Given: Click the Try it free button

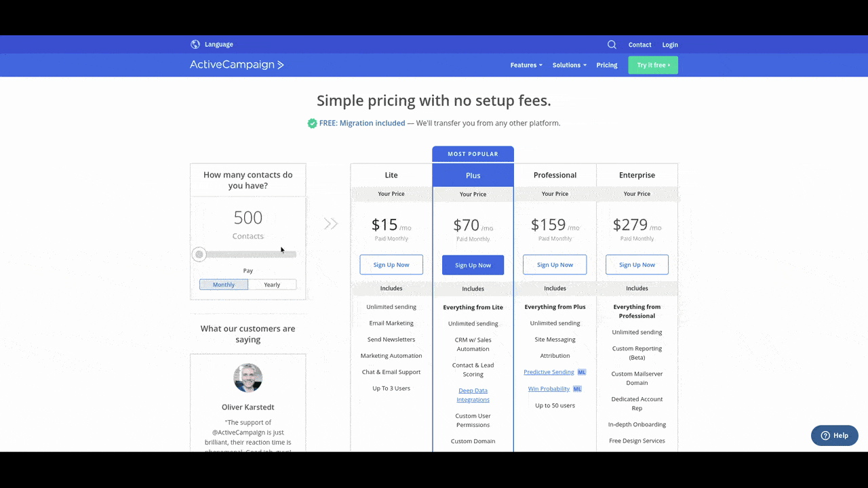Looking at the screenshot, I should pyautogui.click(x=653, y=65).
